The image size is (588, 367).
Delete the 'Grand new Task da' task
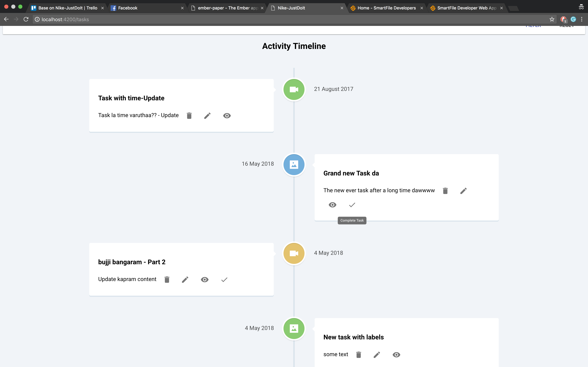(x=445, y=191)
